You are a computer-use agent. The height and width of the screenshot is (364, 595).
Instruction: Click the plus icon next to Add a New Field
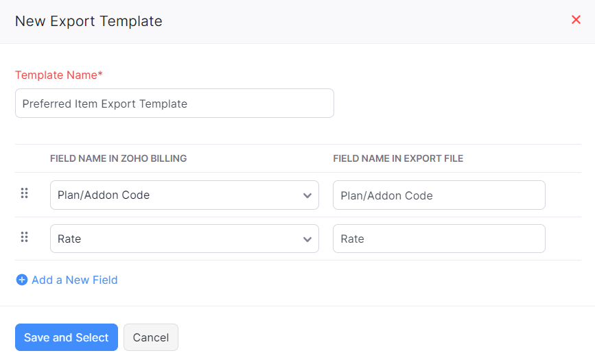[22, 280]
